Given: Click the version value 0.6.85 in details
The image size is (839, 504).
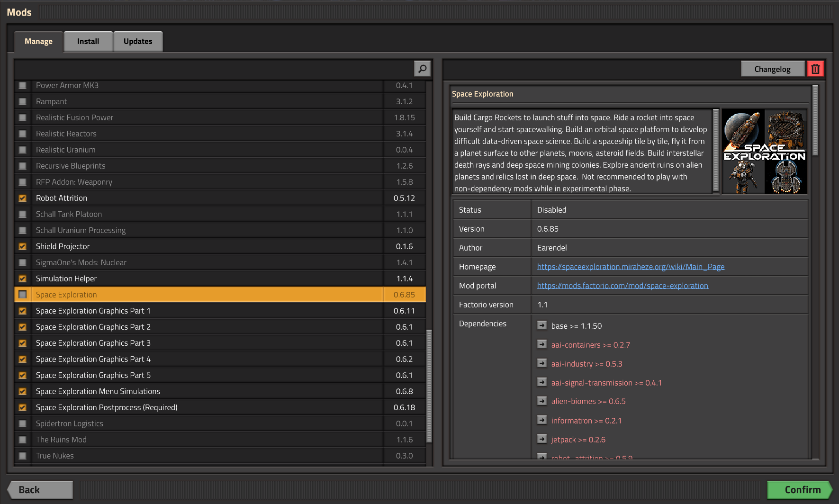Looking at the screenshot, I should pyautogui.click(x=548, y=229).
